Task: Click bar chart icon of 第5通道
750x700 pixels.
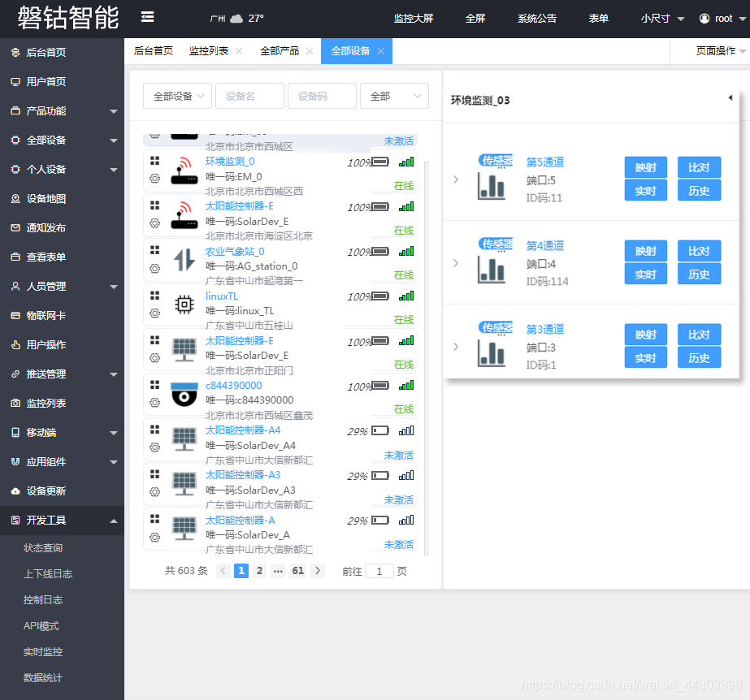Action: click(x=492, y=185)
